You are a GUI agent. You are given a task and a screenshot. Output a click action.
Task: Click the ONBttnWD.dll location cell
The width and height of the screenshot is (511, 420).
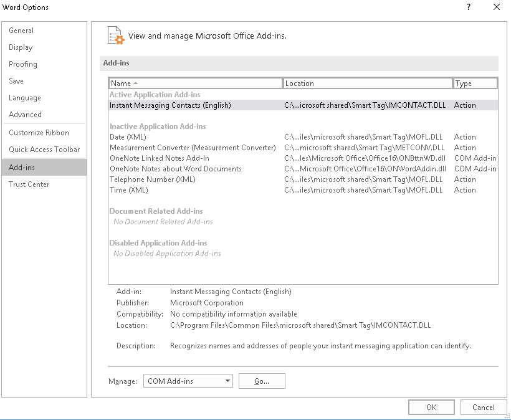click(x=365, y=158)
